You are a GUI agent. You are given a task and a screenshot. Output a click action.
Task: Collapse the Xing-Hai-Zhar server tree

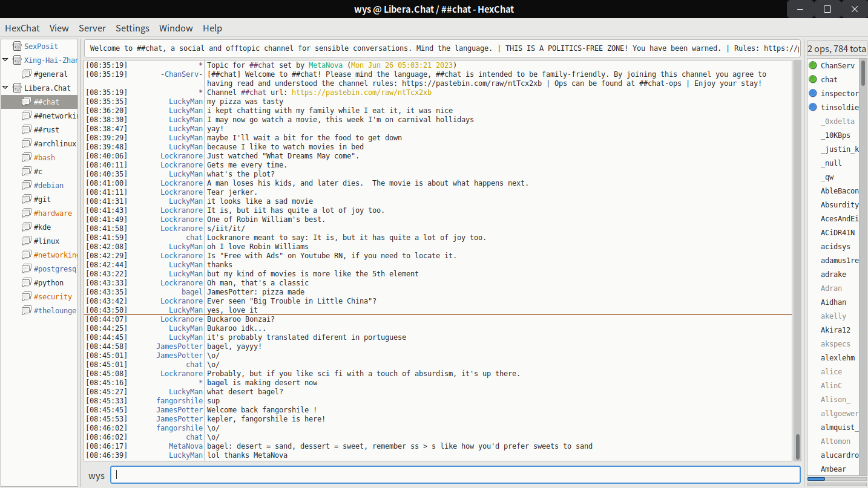pyautogui.click(x=5, y=60)
